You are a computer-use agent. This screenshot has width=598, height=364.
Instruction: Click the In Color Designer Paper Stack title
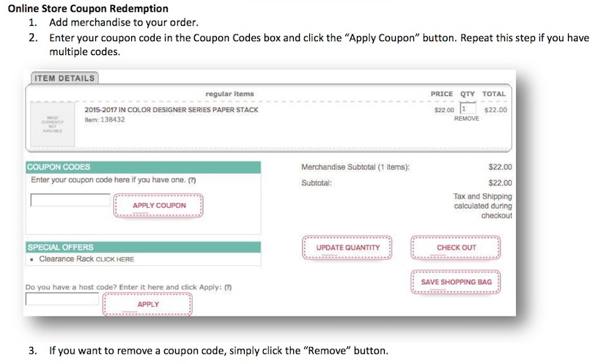coord(171,110)
